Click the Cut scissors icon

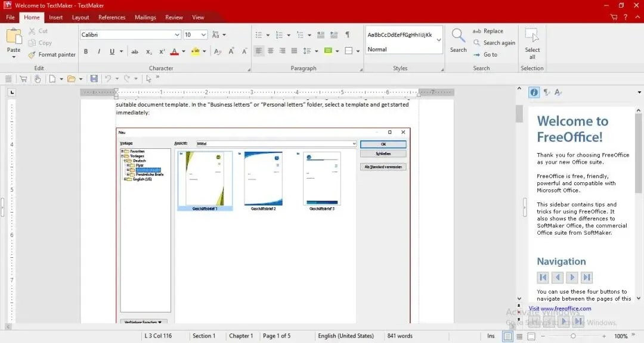click(x=32, y=31)
